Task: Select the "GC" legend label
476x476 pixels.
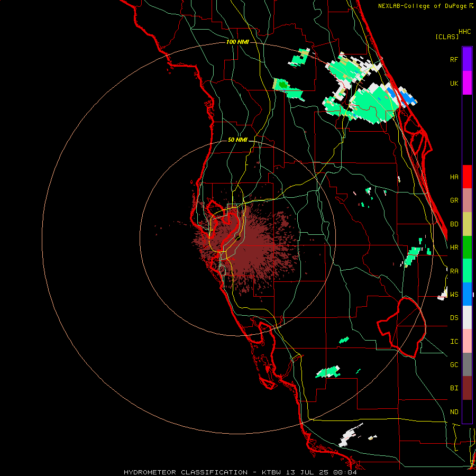Action: pyautogui.click(x=454, y=365)
